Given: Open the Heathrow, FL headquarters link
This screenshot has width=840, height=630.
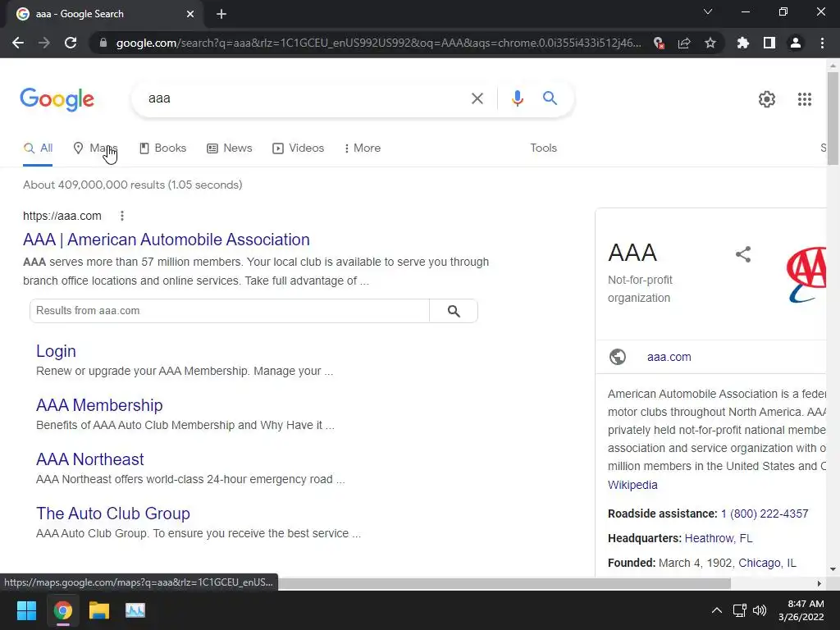Looking at the screenshot, I should click(x=719, y=538).
